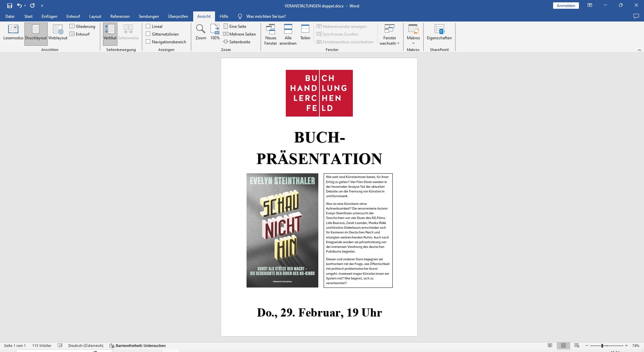Switch to the Sendungen tab
Screen dimensions: 644x352
(x=149, y=16)
